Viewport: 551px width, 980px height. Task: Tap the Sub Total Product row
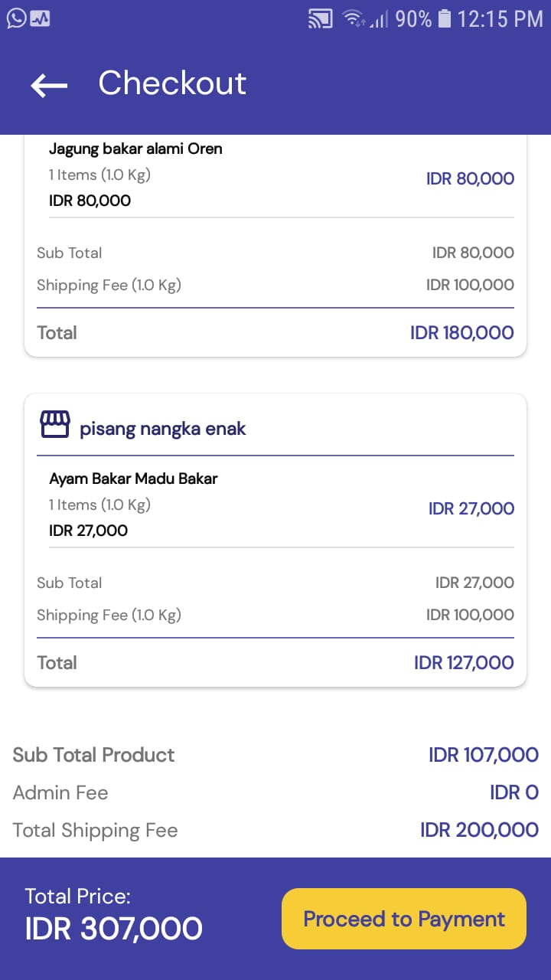tap(275, 755)
